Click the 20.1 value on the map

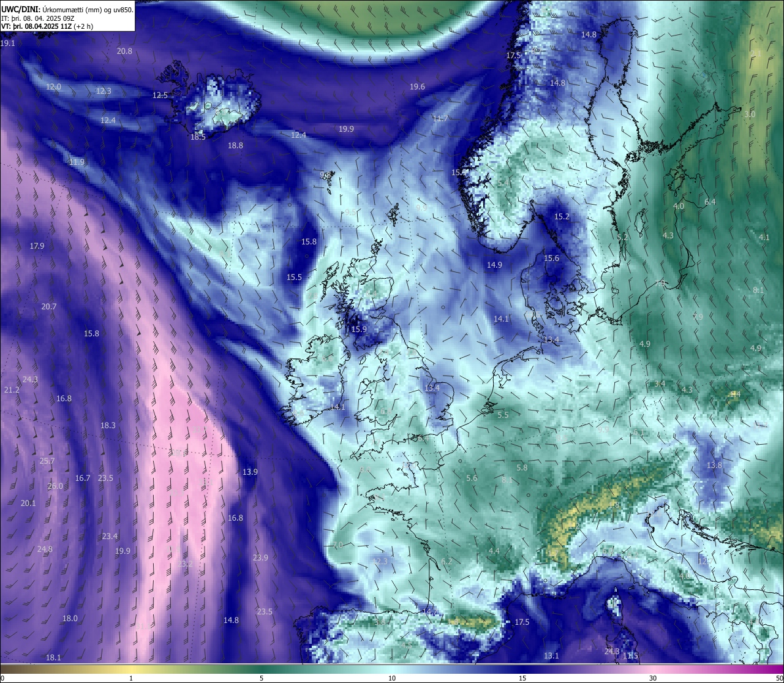[x=28, y=504]
